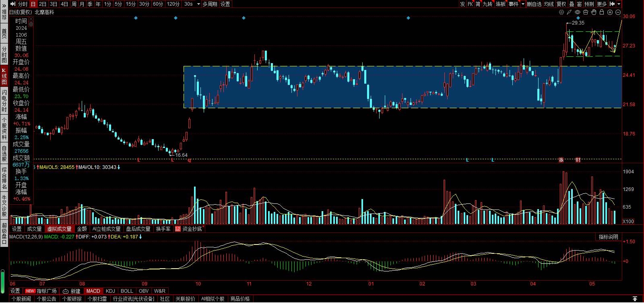Image resolution: width=644 pixels, height=304 pixels.
Task: Switch lower panel to BOLL
Action: pyautogui.click(x=127, y=291)
